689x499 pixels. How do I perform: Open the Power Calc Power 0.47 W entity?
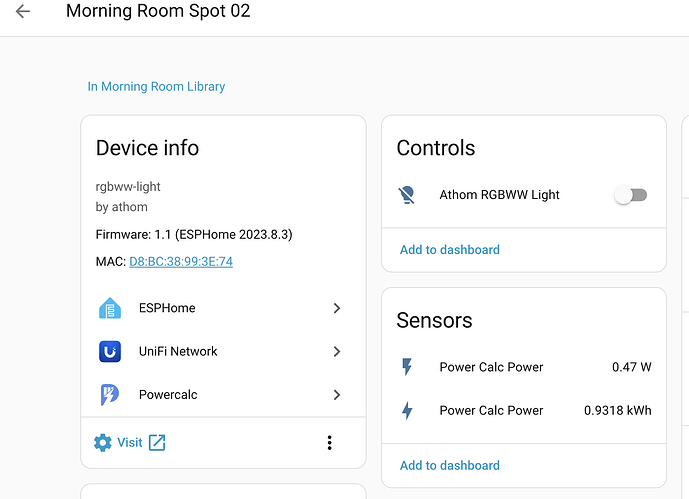pos(491,367)
